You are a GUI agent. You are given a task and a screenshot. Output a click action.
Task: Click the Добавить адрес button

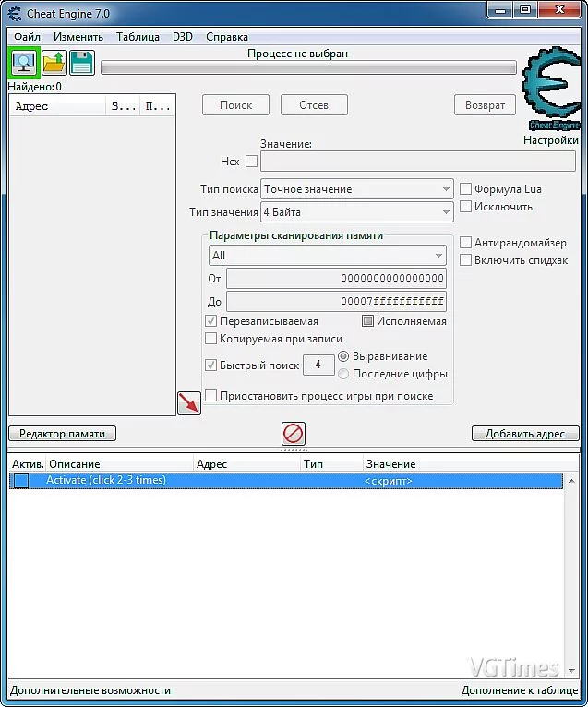525,433
